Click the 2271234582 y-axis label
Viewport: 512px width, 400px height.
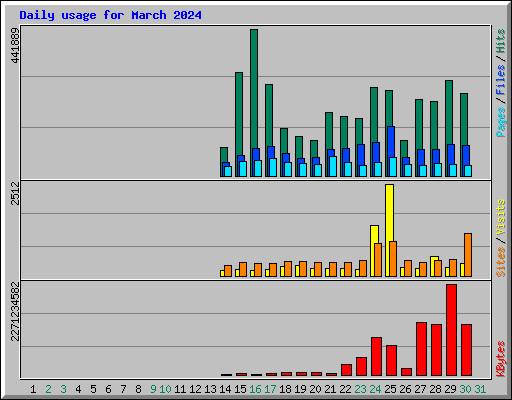click(x=15, y=311)
